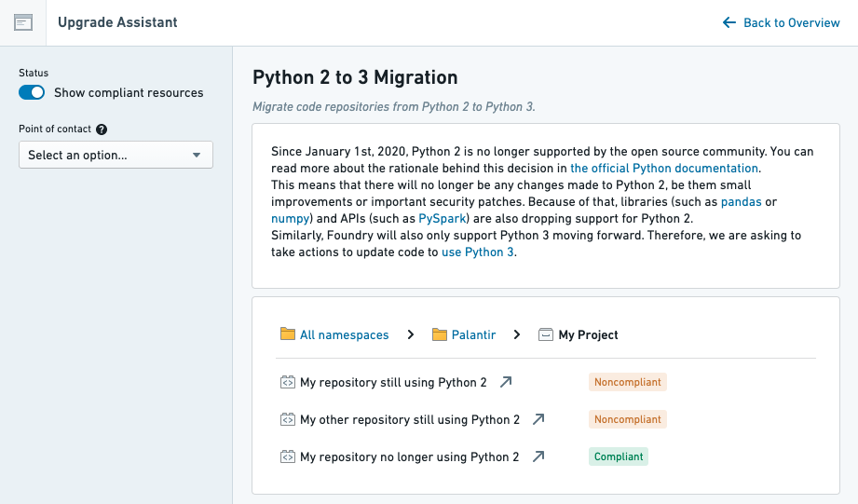Click the Point of contact label
Screen dimensions: 858x504
55,129
